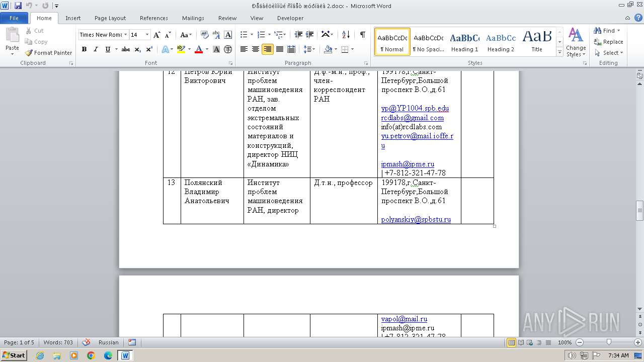Click the Print Layout view icon

tap(511, 342)
